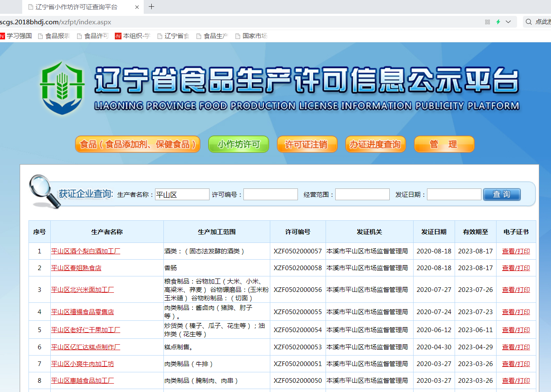Click 查看/打印 for license XZF0502000053
The width and height of the screenshot is (551, 392).
point(516,347)
